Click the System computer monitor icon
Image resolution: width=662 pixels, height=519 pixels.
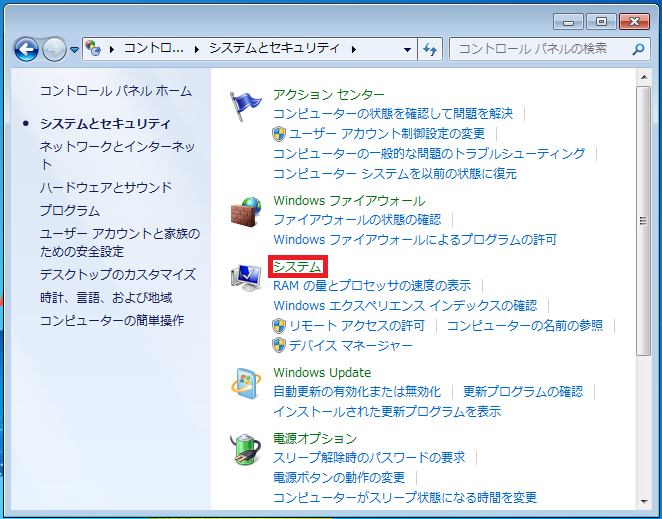[x=246, y=277]
